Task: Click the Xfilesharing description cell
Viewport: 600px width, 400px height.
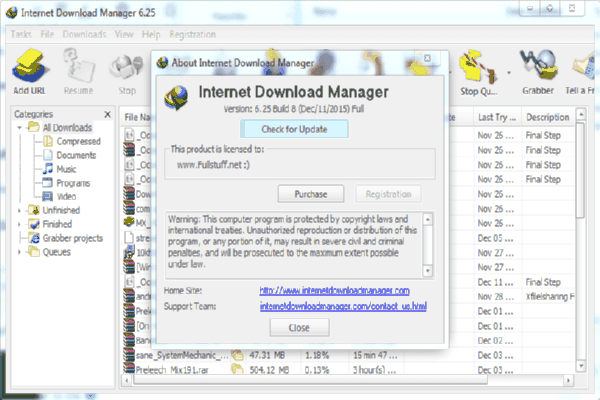Action: [549, 297]
